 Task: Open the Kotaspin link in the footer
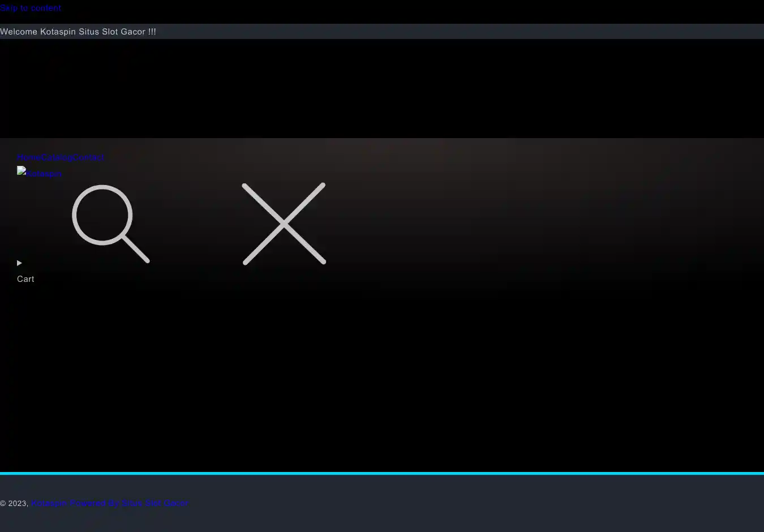(49, 503)
